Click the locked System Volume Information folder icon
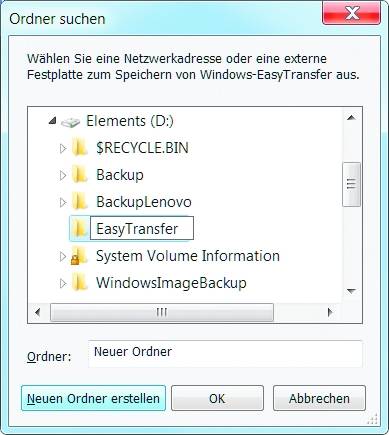Viewport: 389px width, 435px height. [79, 256]
